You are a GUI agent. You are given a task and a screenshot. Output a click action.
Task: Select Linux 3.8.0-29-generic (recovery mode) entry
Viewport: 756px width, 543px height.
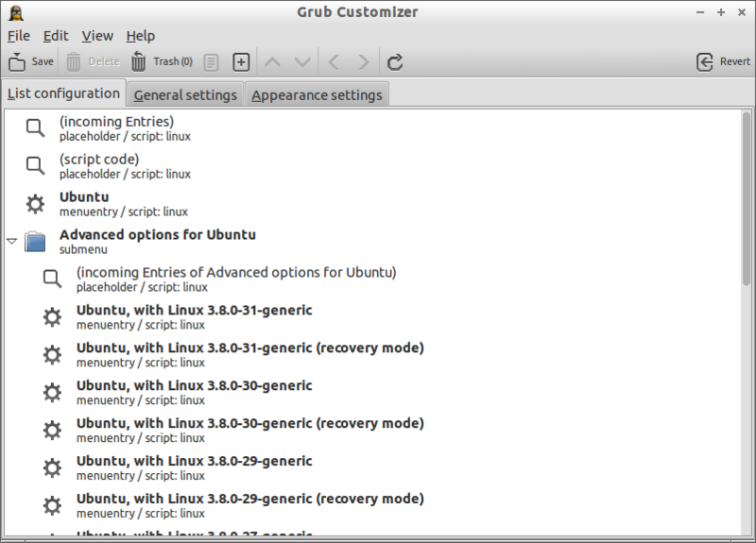(x=372, y=505)
